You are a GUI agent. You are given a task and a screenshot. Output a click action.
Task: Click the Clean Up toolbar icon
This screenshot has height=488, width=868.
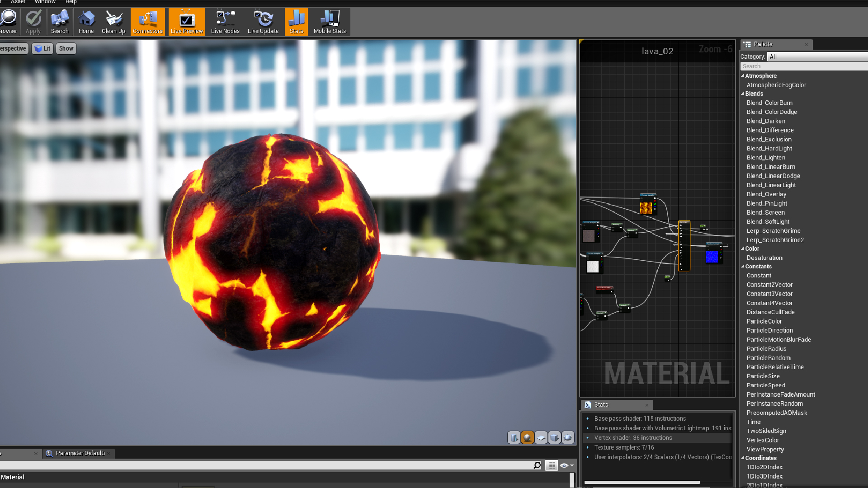click(113, 21)
